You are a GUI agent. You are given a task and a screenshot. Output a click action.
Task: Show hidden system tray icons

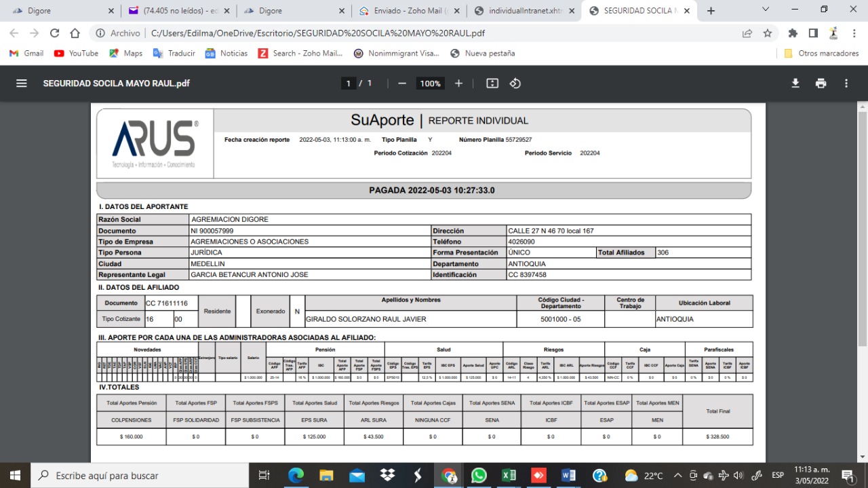pos(677,476)
